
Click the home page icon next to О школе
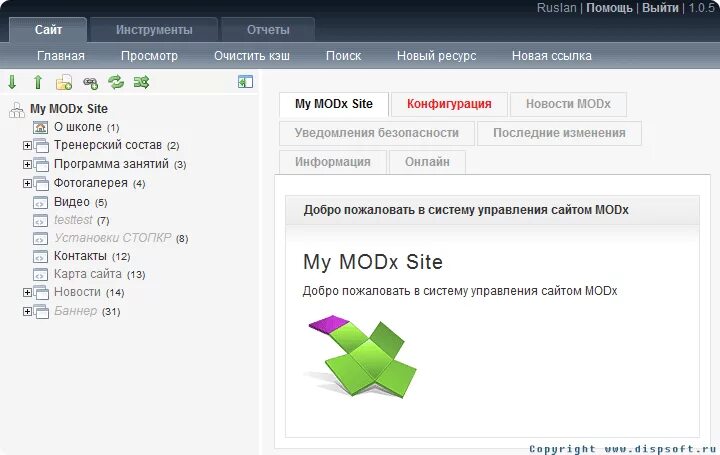pyautogui.click(x=40, y=127)
